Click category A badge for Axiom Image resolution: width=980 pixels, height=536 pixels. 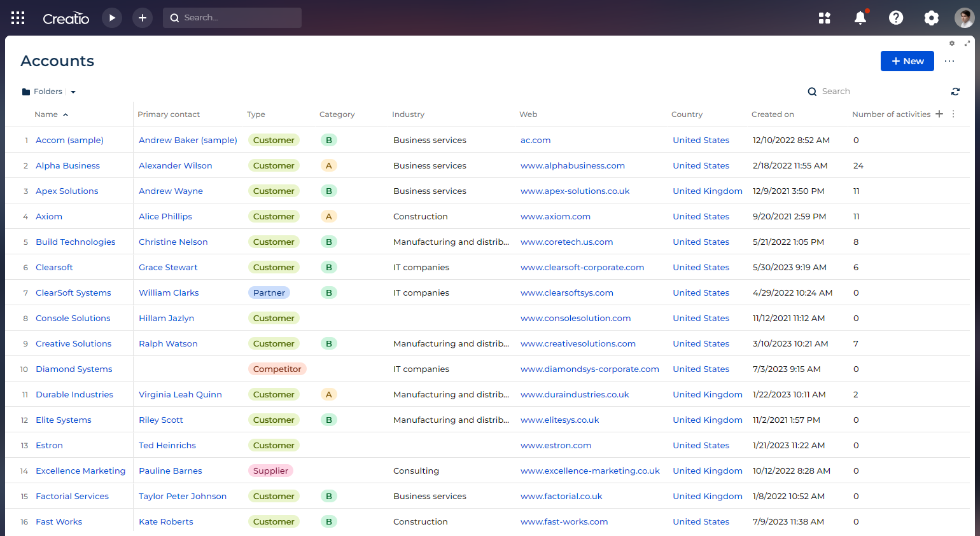coord(329,216)
